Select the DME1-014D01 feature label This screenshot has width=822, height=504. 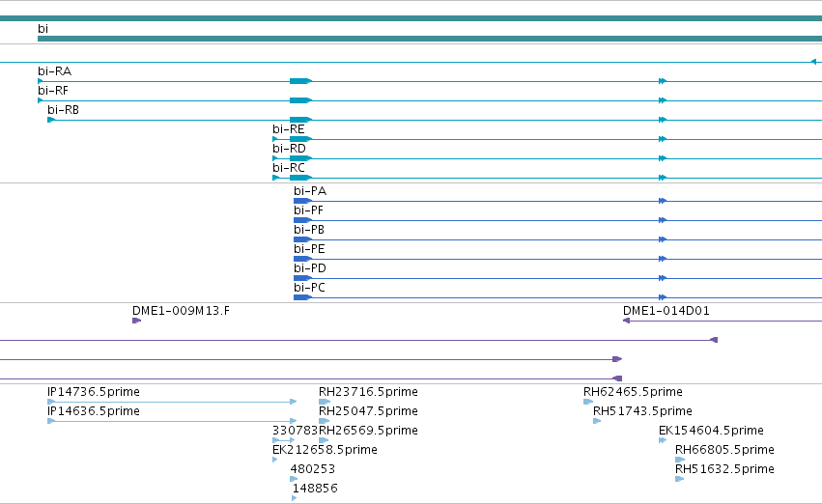666,311
